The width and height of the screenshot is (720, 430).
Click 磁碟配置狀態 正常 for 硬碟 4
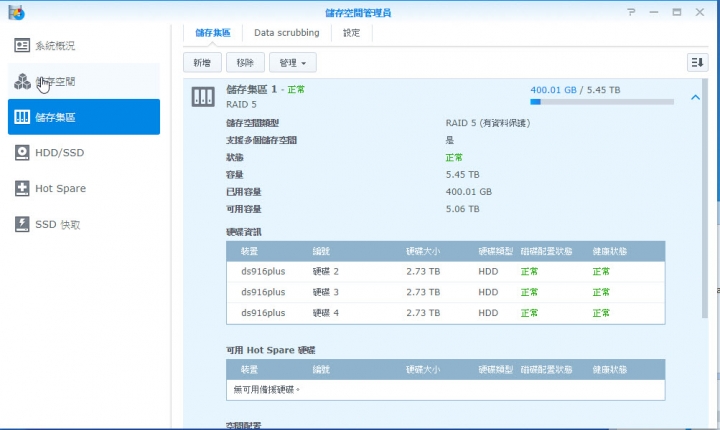529,313
